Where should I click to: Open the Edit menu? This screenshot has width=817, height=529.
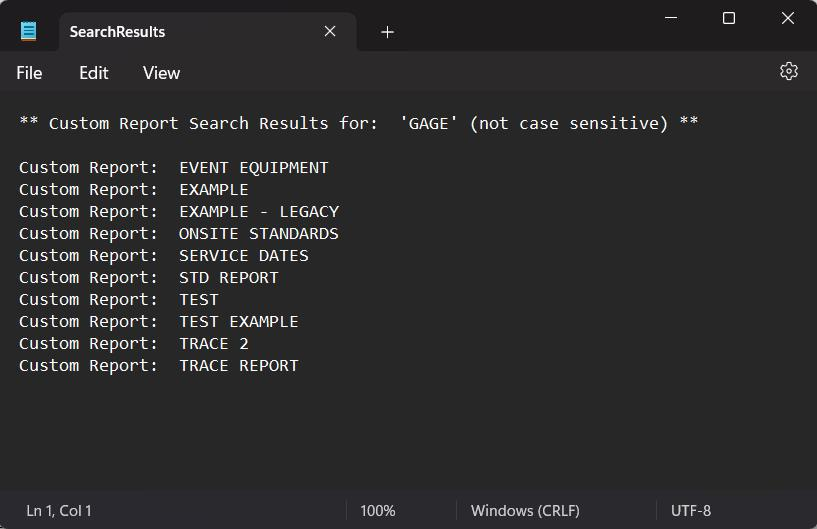[94, 73]
